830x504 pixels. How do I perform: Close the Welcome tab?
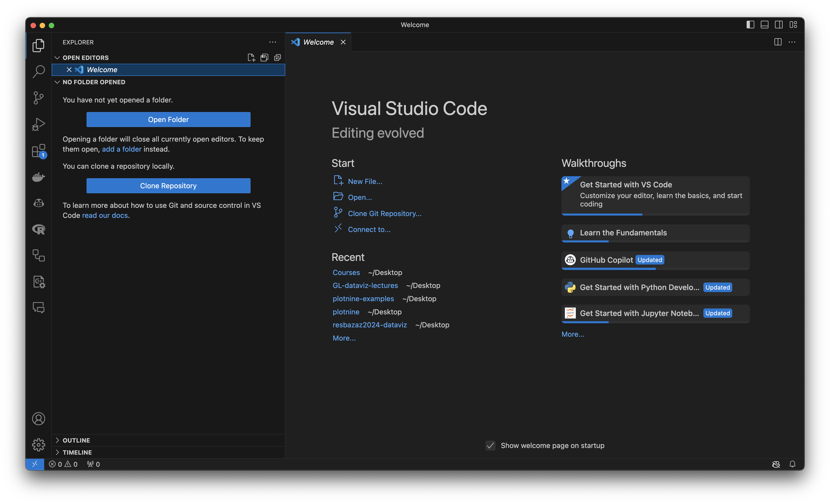[343, 42]
